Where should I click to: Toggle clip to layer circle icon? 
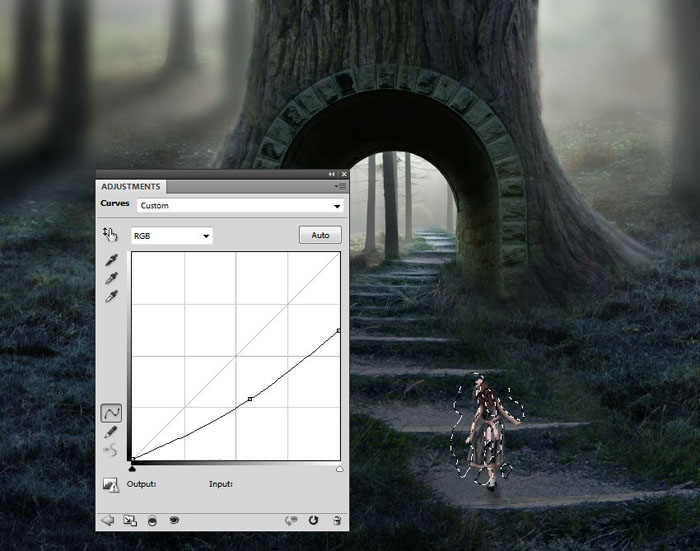point(152,521)
